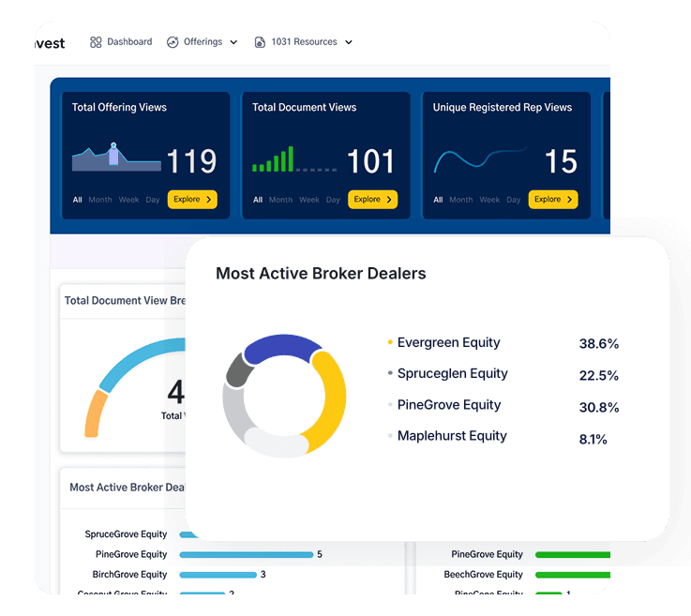The width and height of the screenshot is (691, 616).
Task: Click Explore on Total Offering Views card
Action: tap(192, 199)
